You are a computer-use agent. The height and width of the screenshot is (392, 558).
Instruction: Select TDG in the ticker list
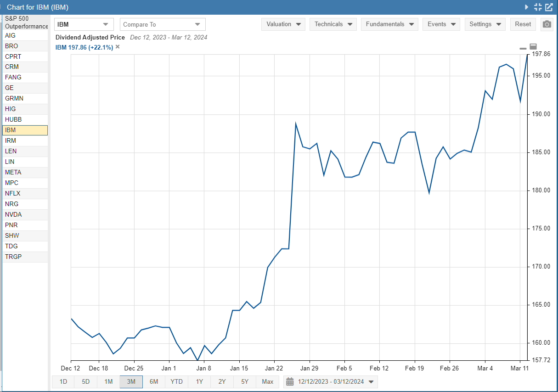[x=25, y=246]
